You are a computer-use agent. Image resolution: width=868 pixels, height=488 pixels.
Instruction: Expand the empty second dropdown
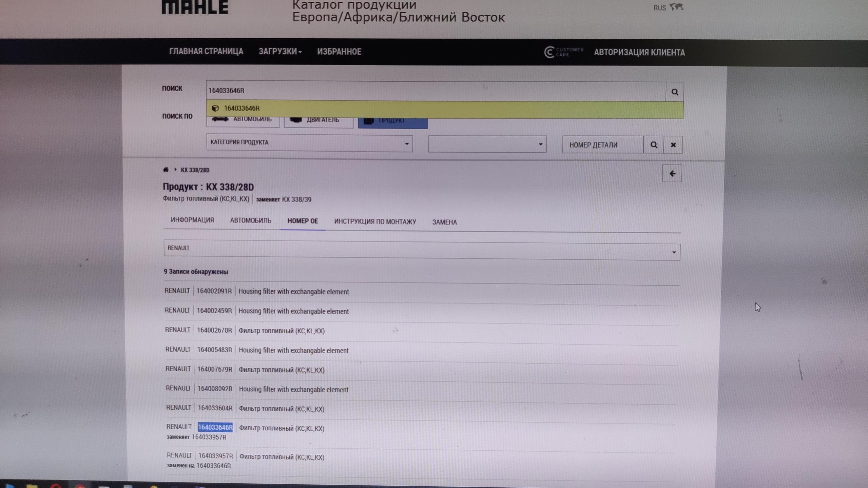[x=487, y=144]
